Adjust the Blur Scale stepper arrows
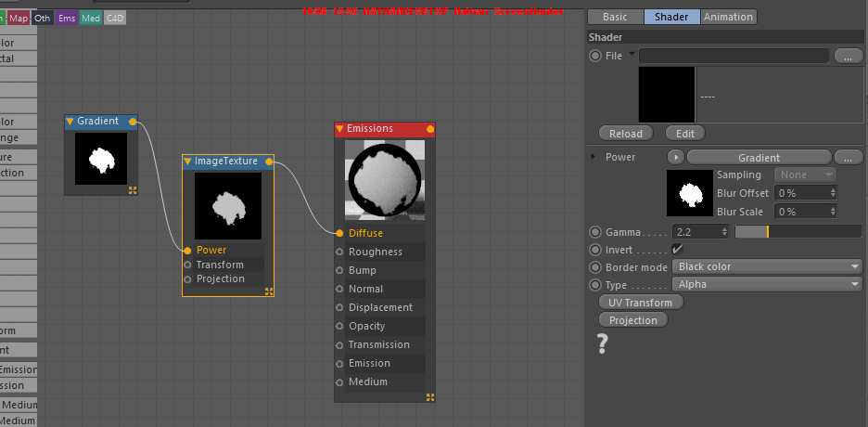This screenshot has width=868, height=427. pos(833,212)
